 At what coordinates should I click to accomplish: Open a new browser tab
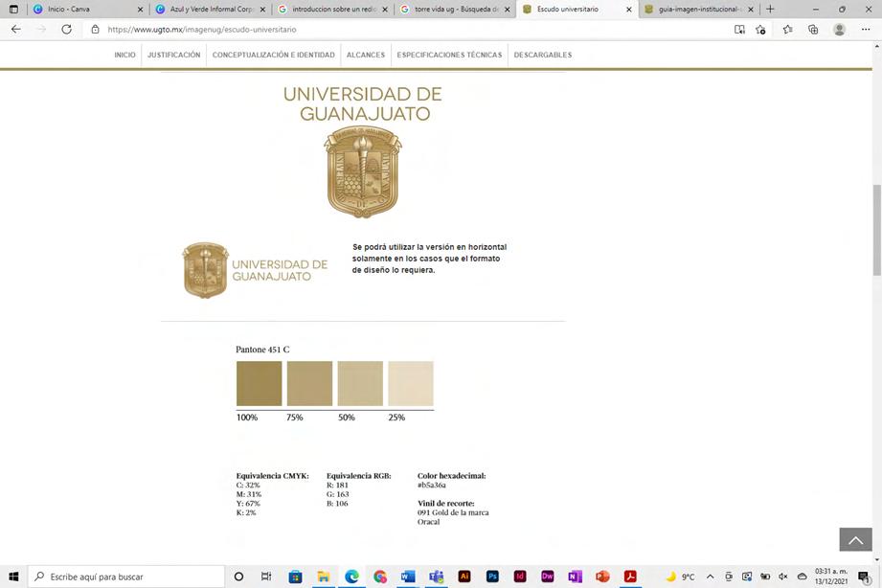click(x=770, y=9)
